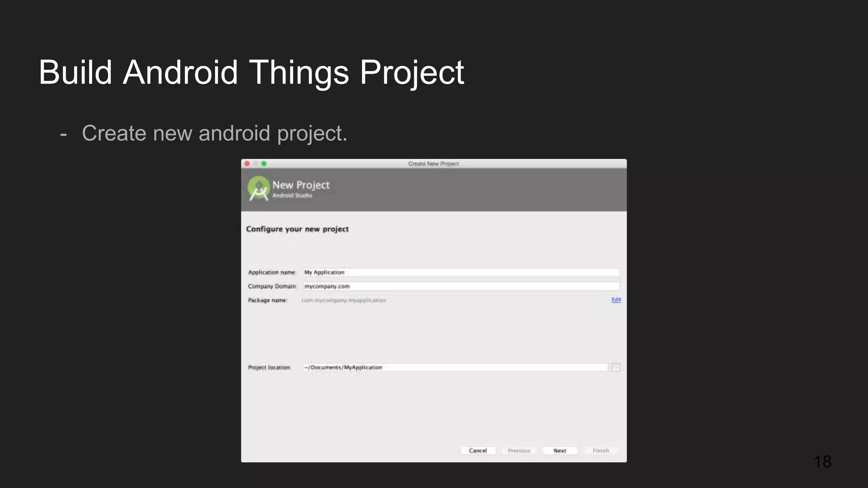Click the Project location input field
The image size is (868, 488).
455,367
